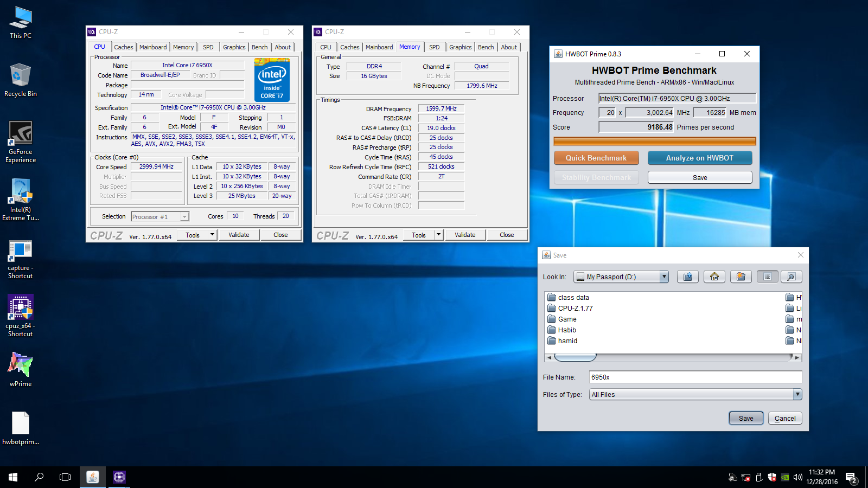Click NVIDIA tray icon
This screenshot has width=868, height=488.
(785, 477)
